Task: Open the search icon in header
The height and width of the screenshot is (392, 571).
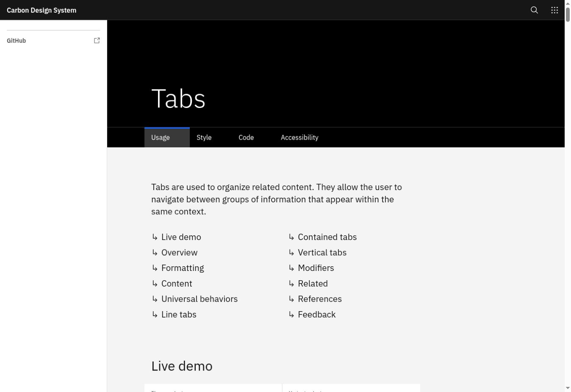Action: (x=534, y=10)
